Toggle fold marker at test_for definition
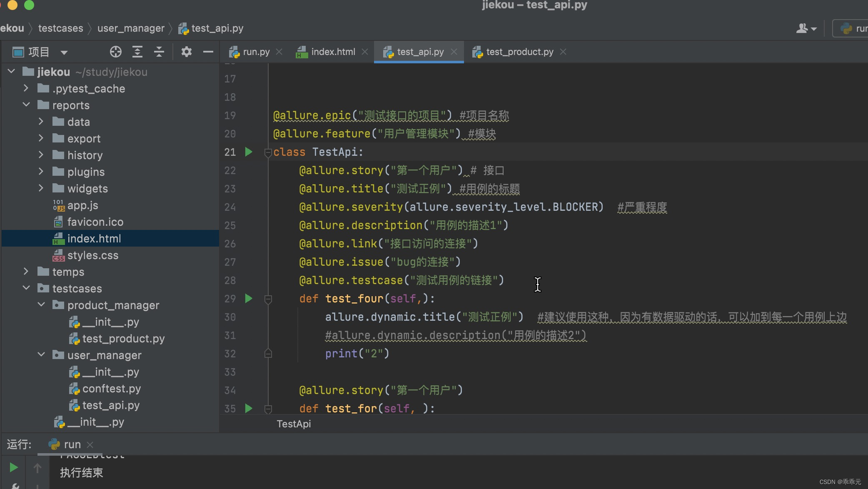Screen dimensions: 868x489 point(268,409)
